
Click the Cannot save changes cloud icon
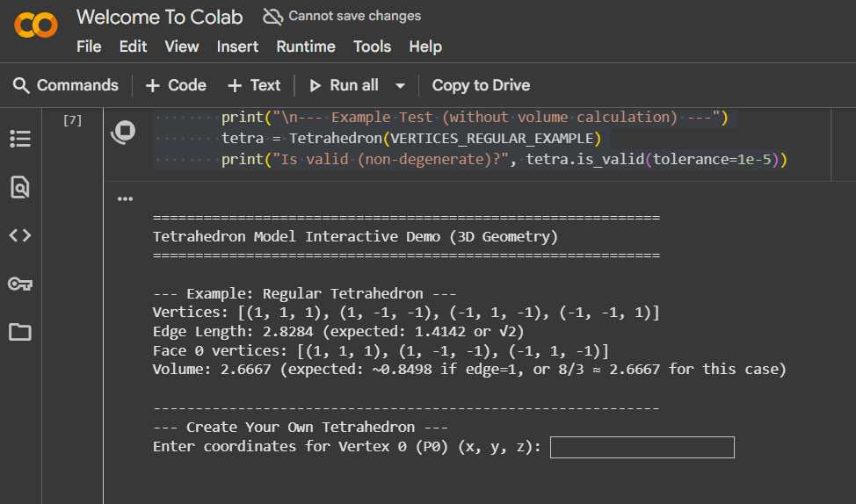click(x=272, y=17)
